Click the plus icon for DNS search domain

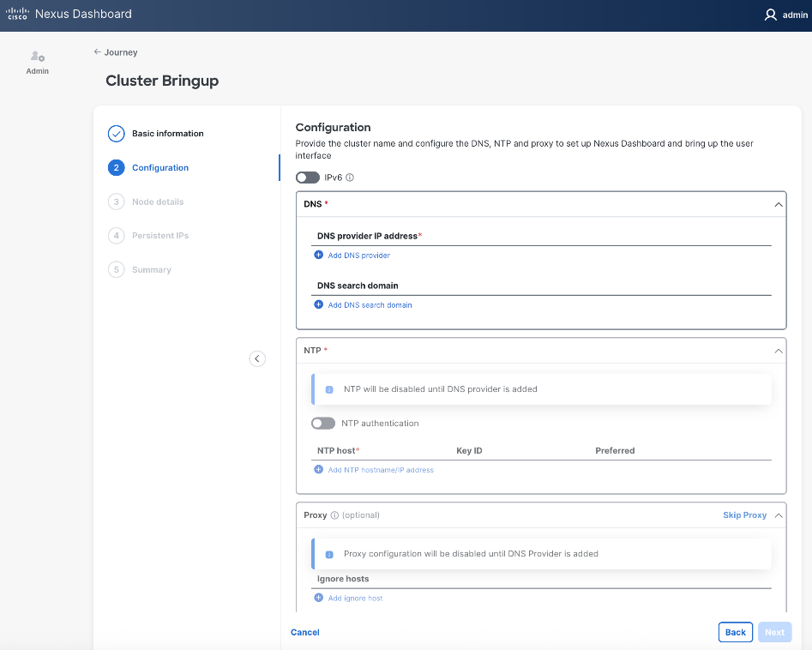[319, 304]
